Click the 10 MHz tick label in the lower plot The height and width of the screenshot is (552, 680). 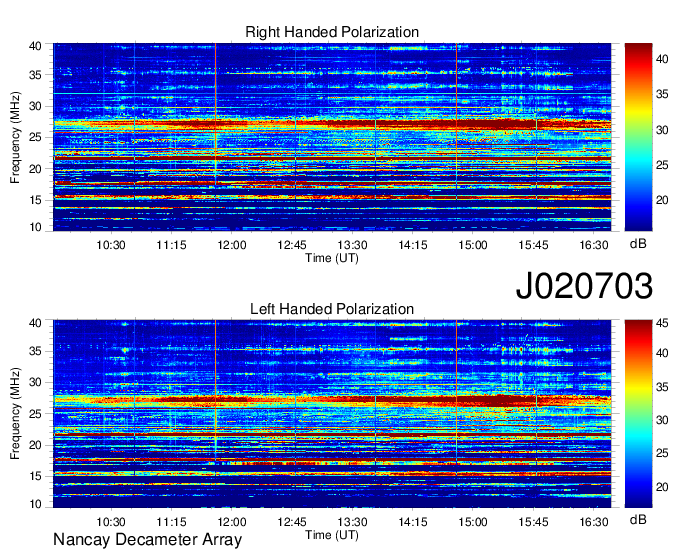[x=35, y=504]
